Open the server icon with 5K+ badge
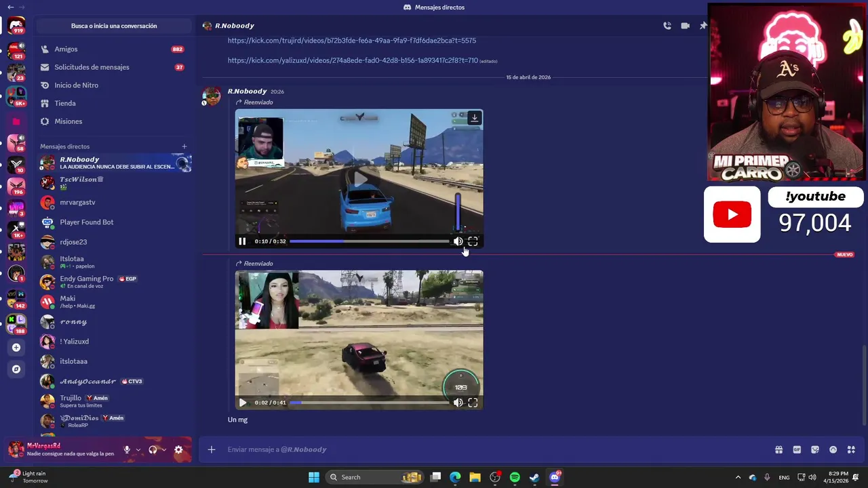Viewport: 868px width, 488px height. pos(16,96)
